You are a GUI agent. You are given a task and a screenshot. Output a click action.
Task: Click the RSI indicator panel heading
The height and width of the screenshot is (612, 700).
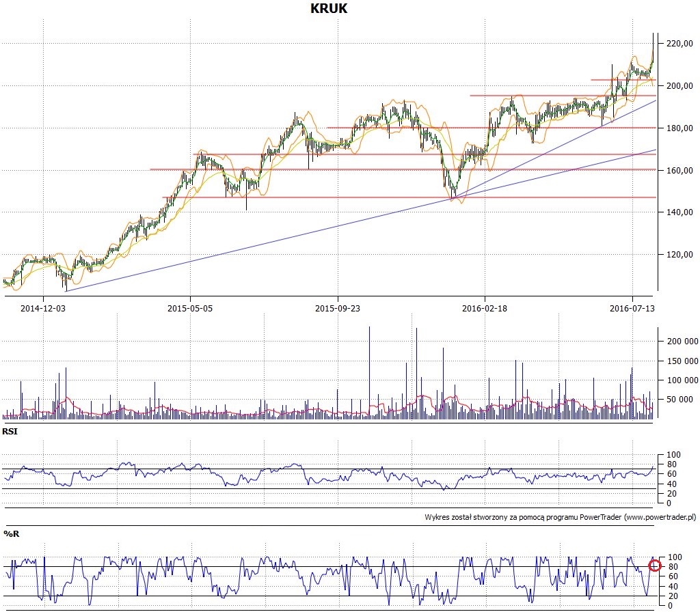[x=10, y=432]
